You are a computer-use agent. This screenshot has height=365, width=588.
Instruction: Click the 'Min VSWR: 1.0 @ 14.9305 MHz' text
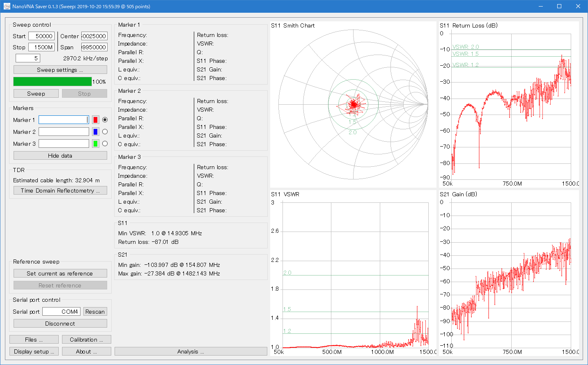pyautogui.click(x=160, y=233)
